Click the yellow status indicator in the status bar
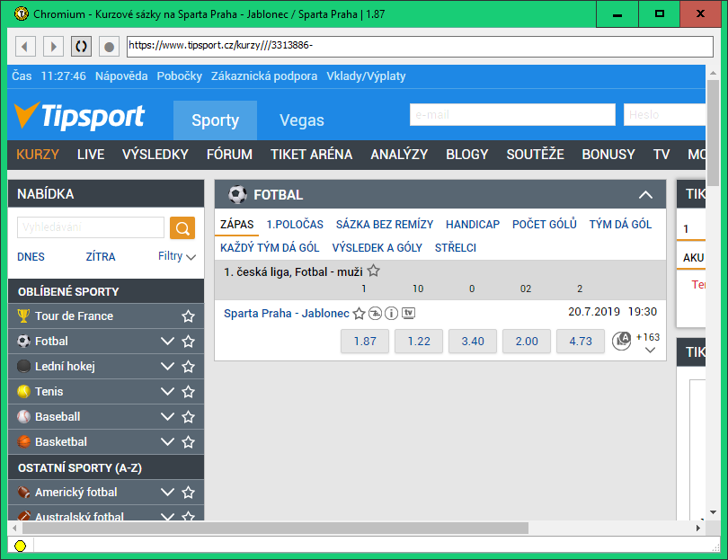728x560 pixels. click(21, 547)
